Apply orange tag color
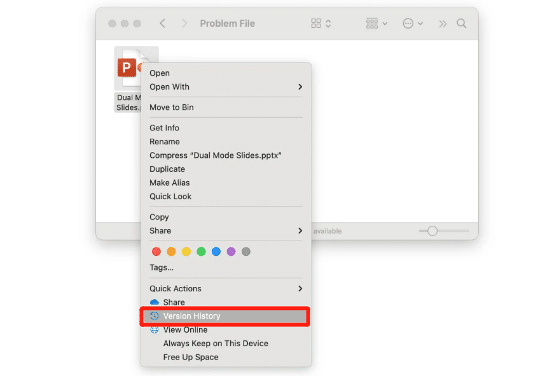The height and width of the screenshot is (376, 552). [171, 252]
